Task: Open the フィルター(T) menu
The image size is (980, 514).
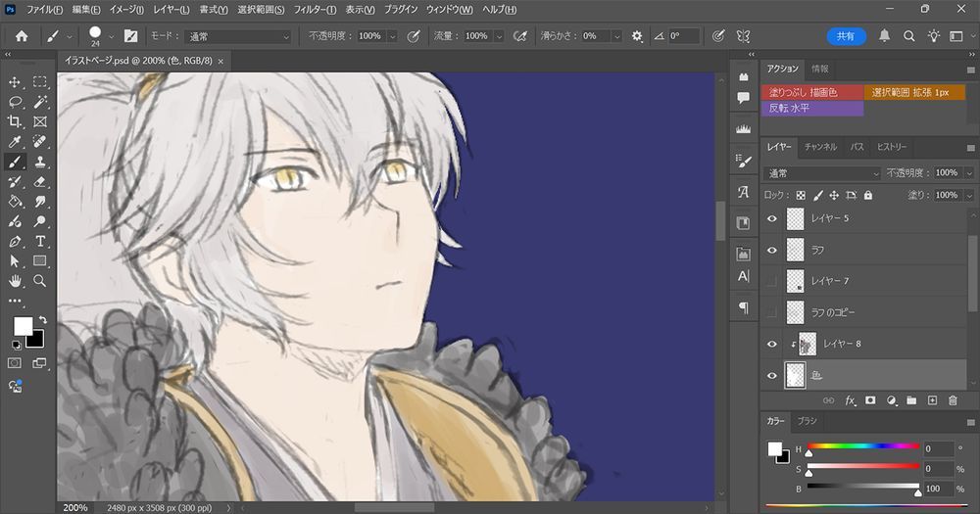Action: [x=313, y=9]
